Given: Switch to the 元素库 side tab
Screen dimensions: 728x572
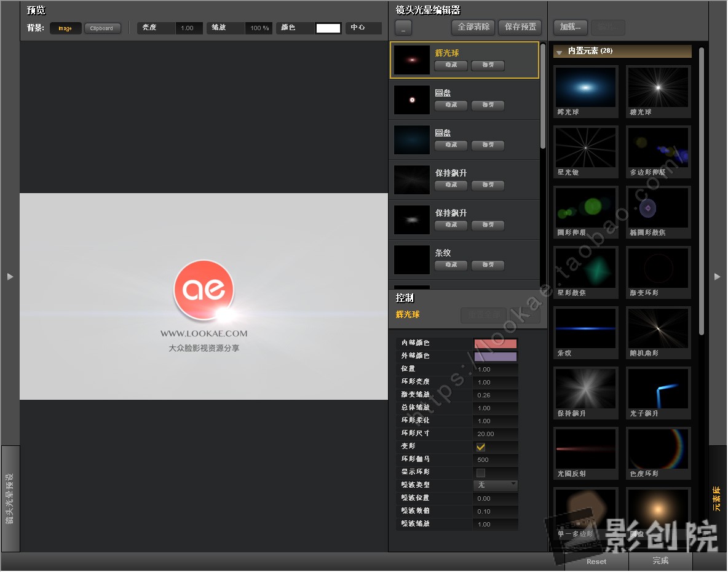Looking at the screenshot, I should (718, 498).
